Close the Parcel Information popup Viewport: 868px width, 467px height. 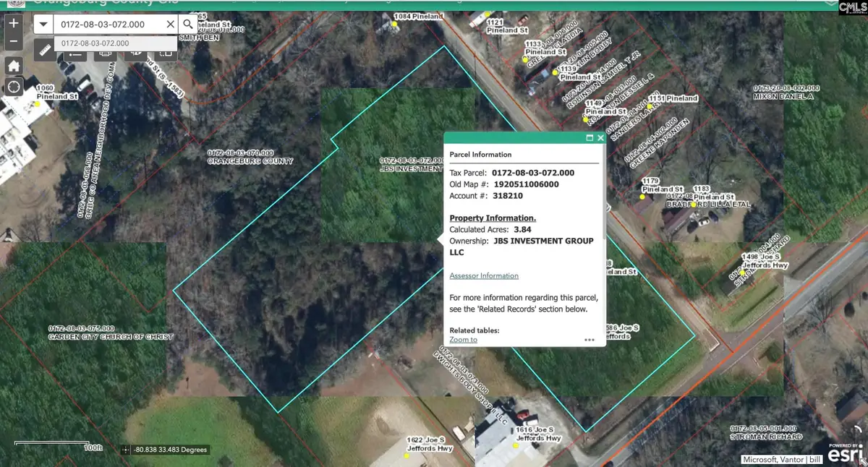click(600, 138)
